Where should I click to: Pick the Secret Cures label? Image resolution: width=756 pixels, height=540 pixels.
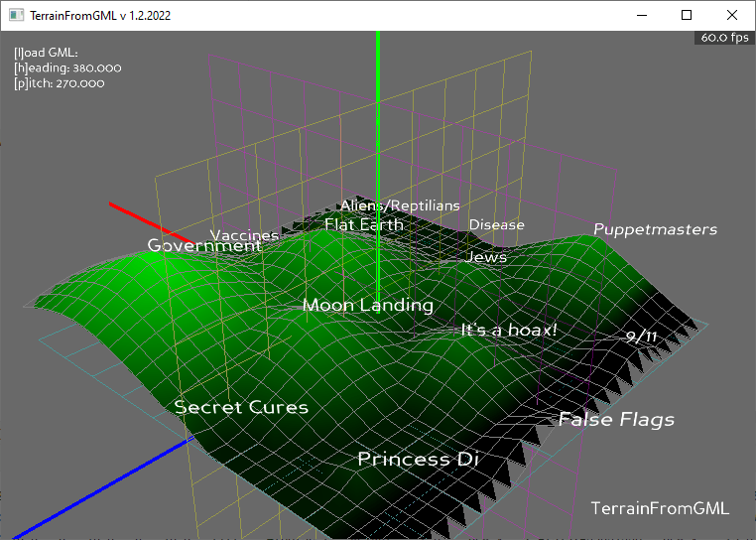point(241,407)
